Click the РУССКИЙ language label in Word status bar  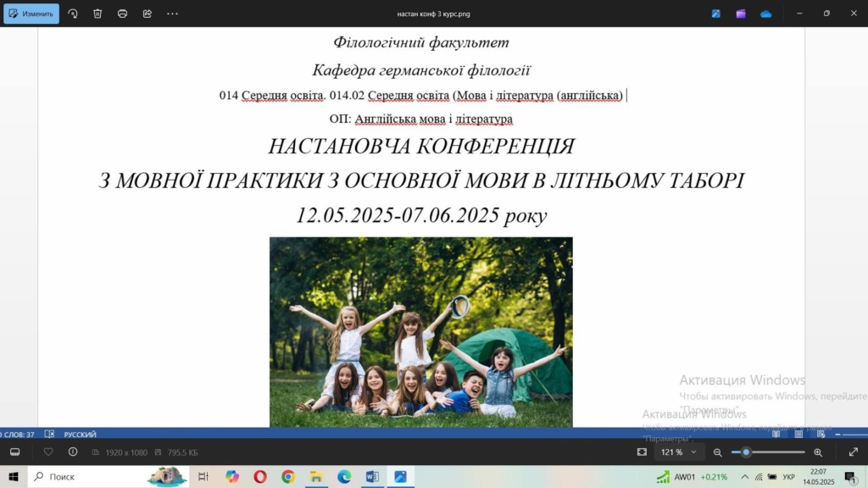click(x=81, y=435)
